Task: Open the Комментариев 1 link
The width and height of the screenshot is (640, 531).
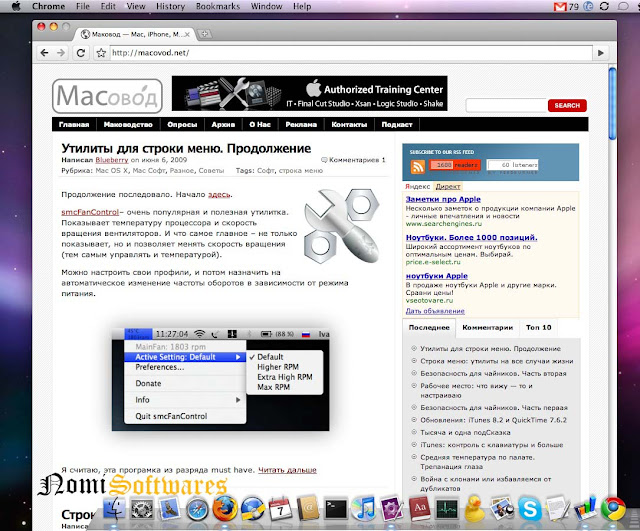Action: pos(353,160)
